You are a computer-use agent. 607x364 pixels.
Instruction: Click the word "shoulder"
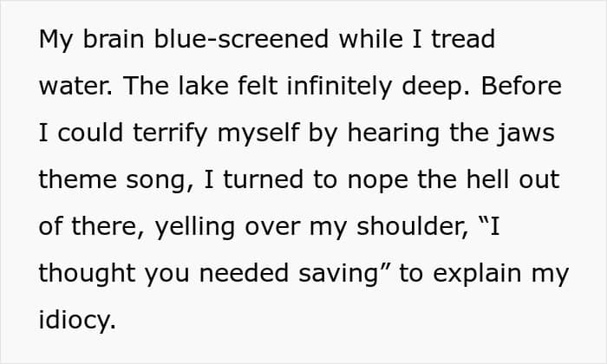coord(395,228)
